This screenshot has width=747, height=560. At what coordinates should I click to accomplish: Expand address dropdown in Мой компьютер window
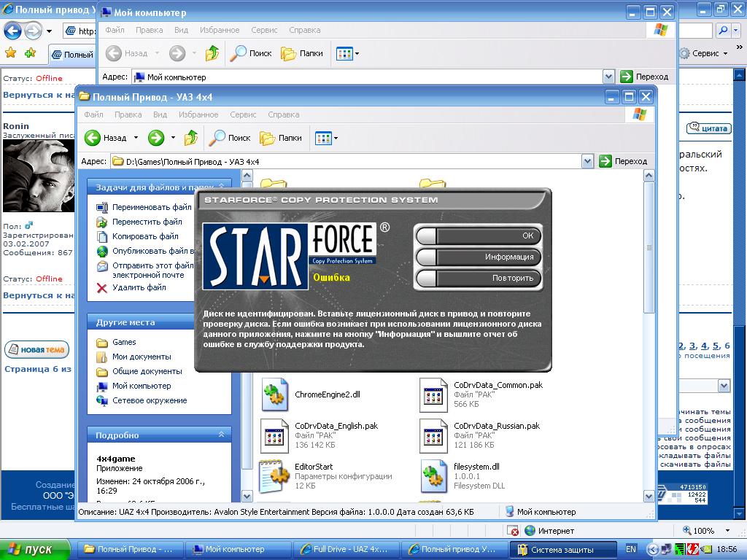click(x=608, y=77)
